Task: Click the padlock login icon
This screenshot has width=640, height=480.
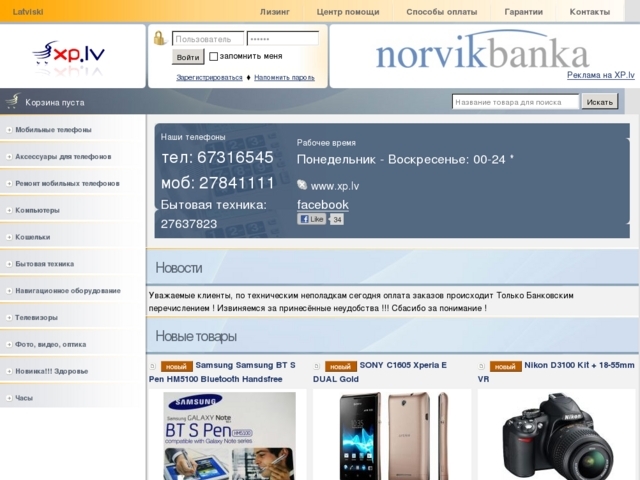Action: coord(160,38)
